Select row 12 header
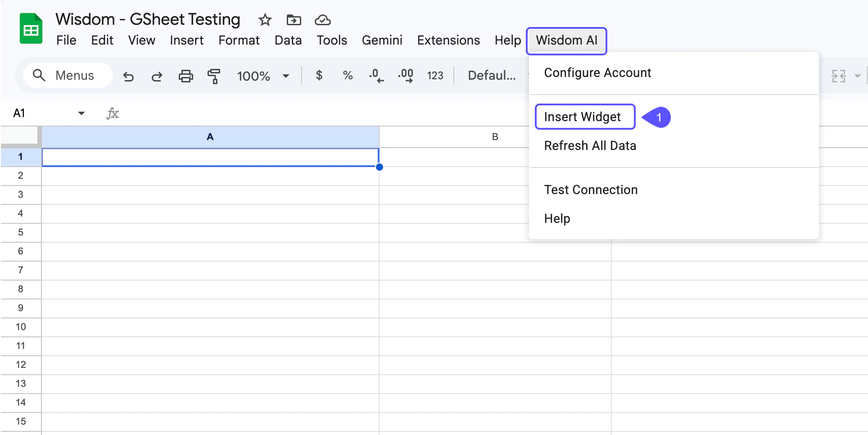This screenshot has width=868, height=435. (x=21, y=365)
